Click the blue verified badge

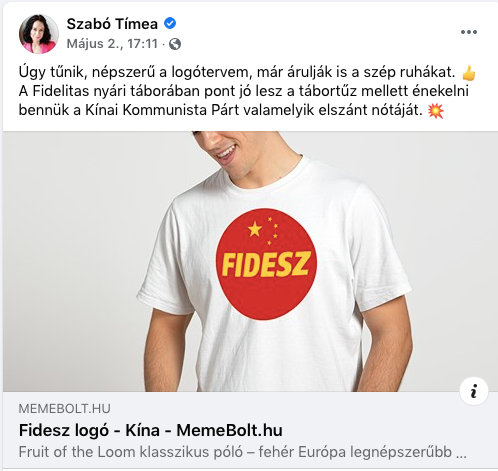point(170,23)
